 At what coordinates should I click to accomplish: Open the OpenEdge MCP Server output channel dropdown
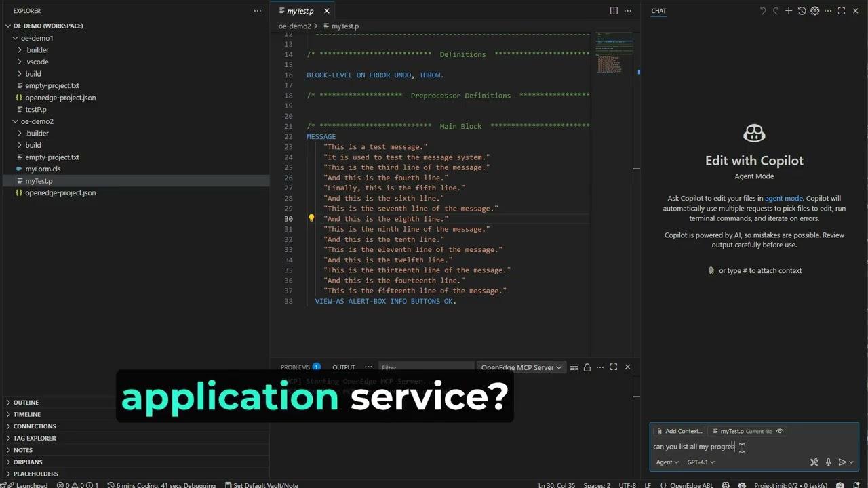tap(521, 367)
